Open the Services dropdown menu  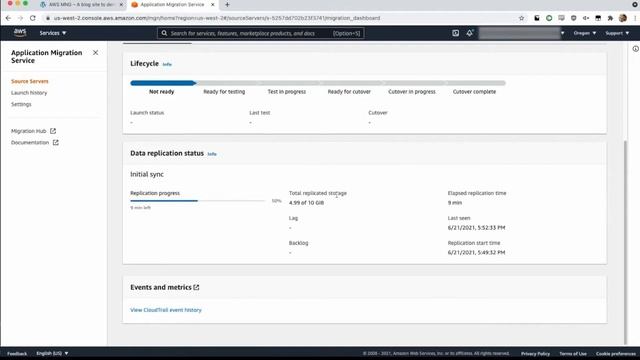pos(53,33)
